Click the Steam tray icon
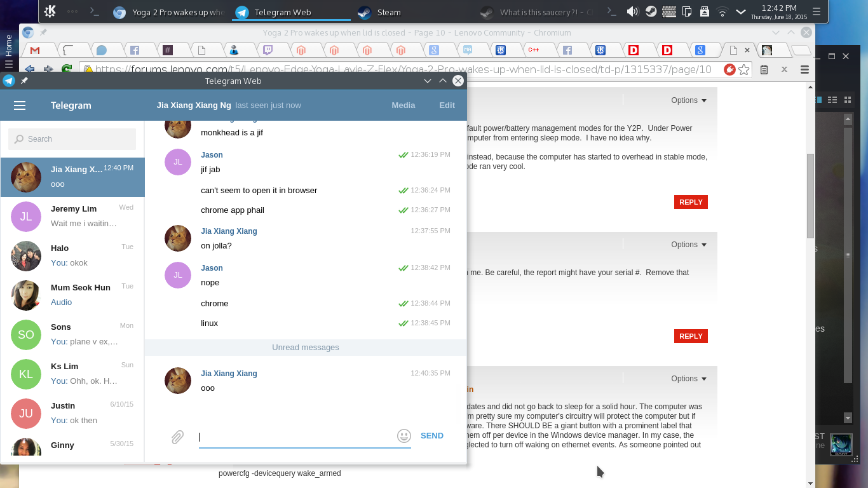The height and width of the screenshot is (488, 868). (x=651, y=11)
